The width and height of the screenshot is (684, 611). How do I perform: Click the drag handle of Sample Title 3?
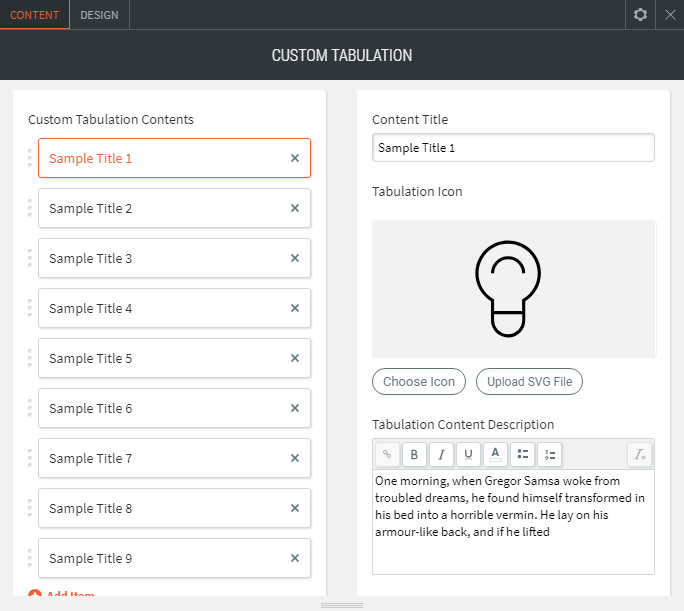30,258
